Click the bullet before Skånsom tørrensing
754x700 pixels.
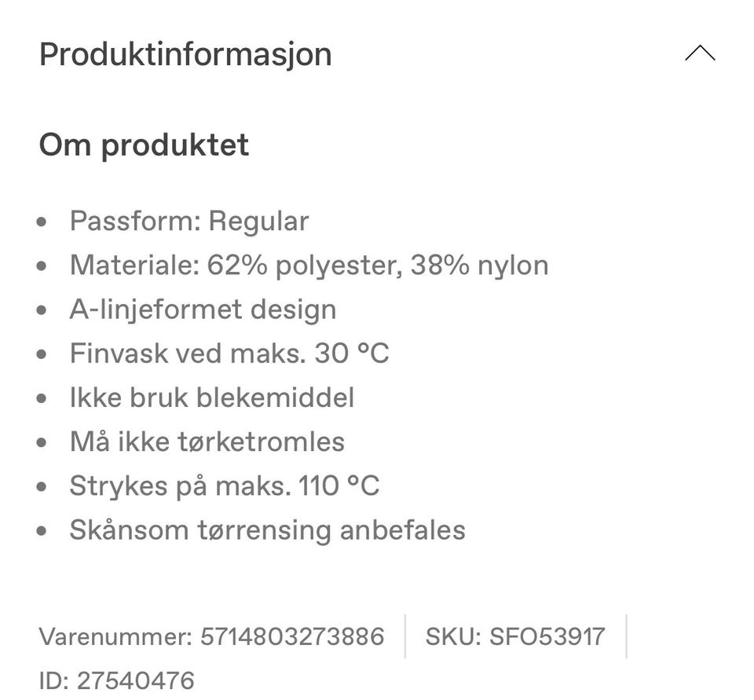(42, 531)
